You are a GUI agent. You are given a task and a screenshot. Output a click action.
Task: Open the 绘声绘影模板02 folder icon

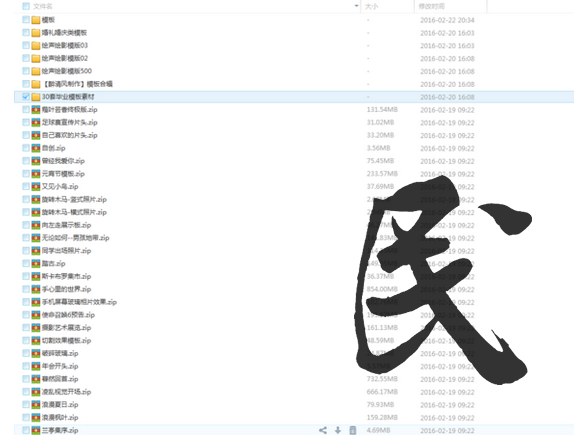pos(36,58)
